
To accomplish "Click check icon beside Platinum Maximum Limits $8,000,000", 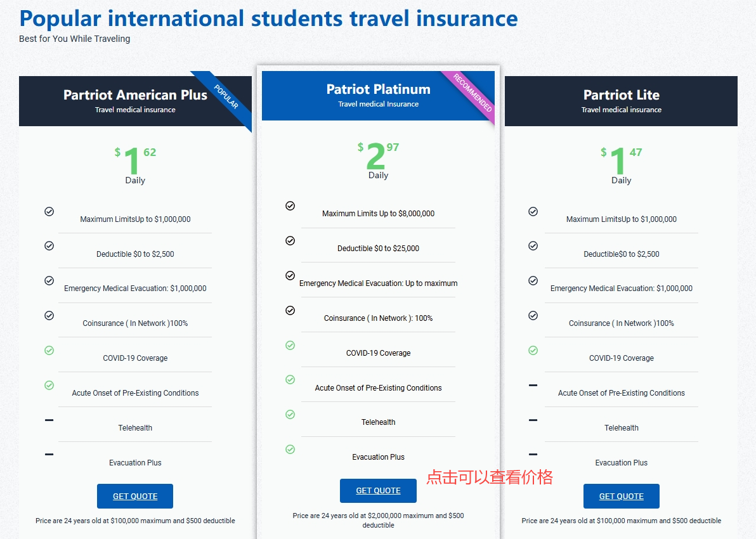I will [x=290, y=206].
